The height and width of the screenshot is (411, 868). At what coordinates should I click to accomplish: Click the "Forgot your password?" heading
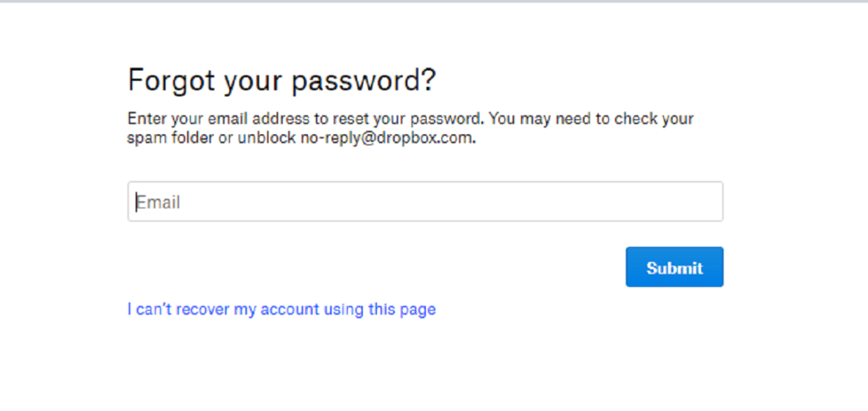point(281,80)
